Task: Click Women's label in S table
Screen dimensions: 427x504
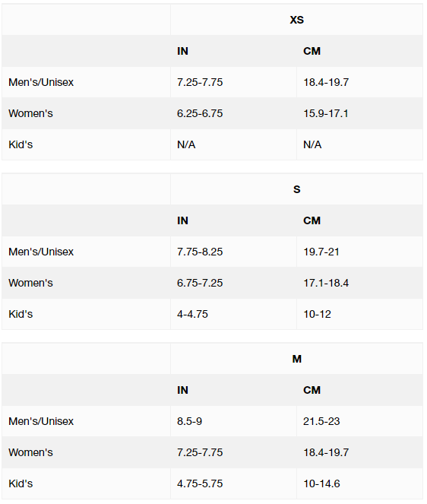Action: (30, 283)
